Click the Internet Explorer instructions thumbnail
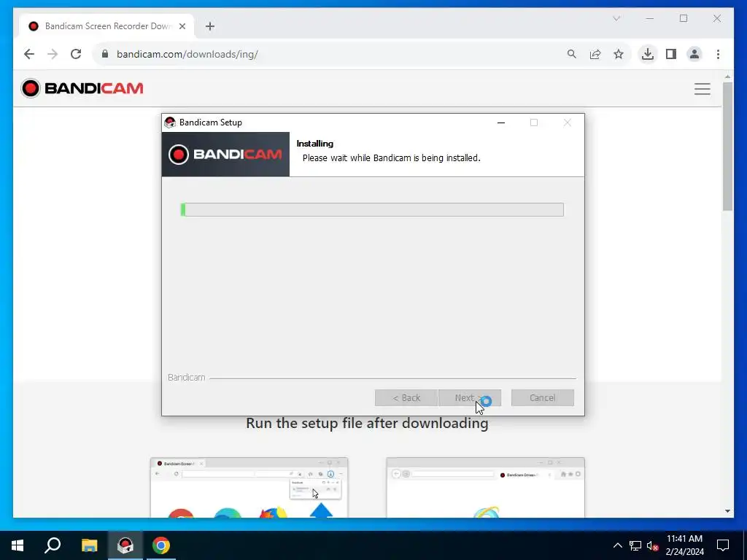This screenshot has height=560, width=747. (485, 487)
